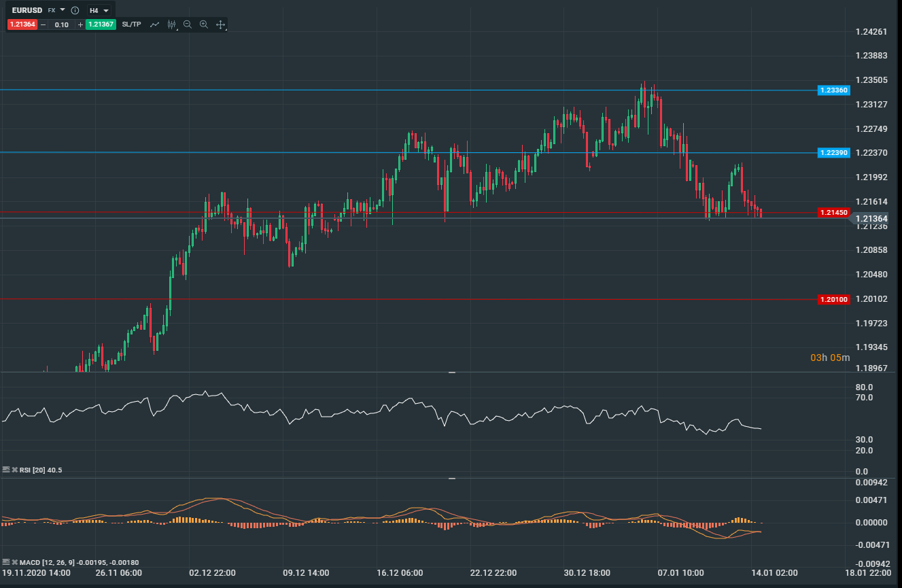Open the H4 timeframe dropdown

(100, 11)
